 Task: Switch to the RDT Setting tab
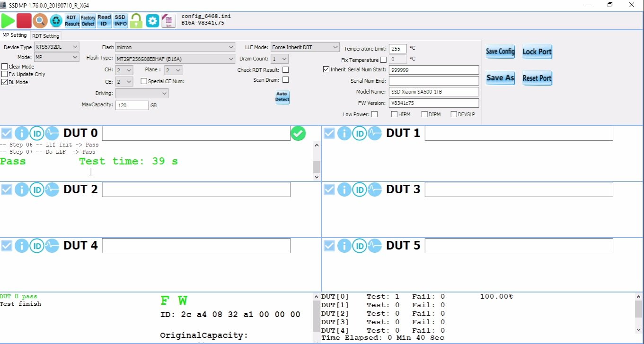pos(46,36)
